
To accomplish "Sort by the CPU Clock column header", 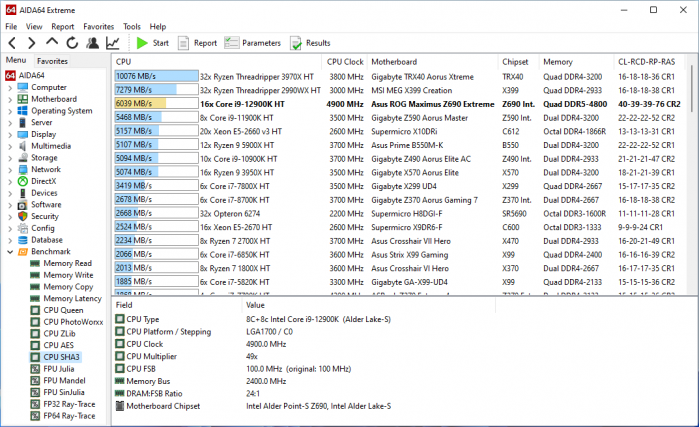I will [346, 61].
